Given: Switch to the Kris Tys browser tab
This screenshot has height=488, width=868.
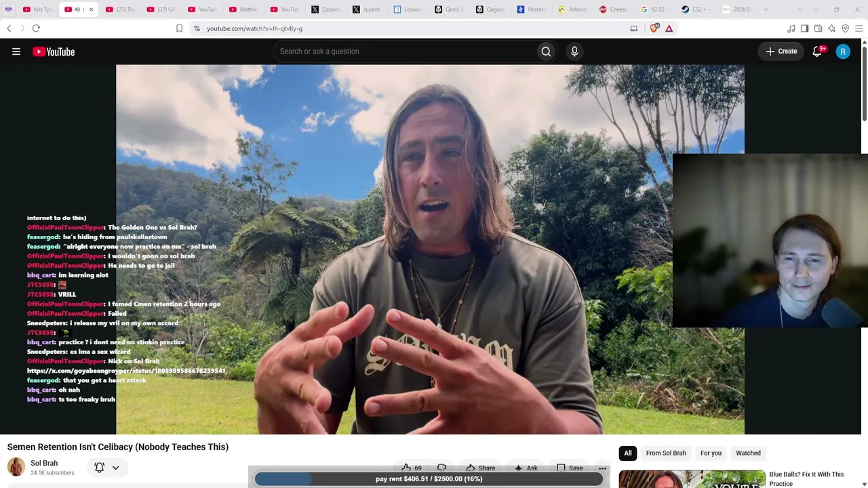Looking at the screenshot, I should click(37, 9).
